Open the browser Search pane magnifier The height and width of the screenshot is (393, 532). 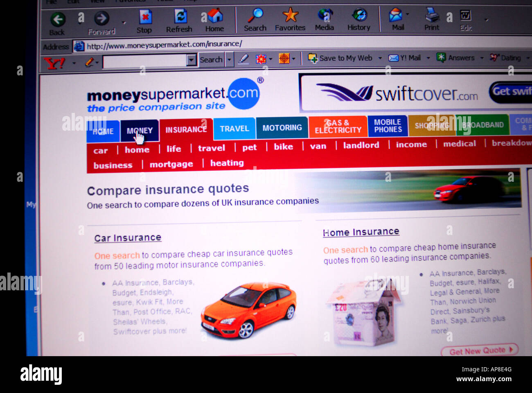255,16
